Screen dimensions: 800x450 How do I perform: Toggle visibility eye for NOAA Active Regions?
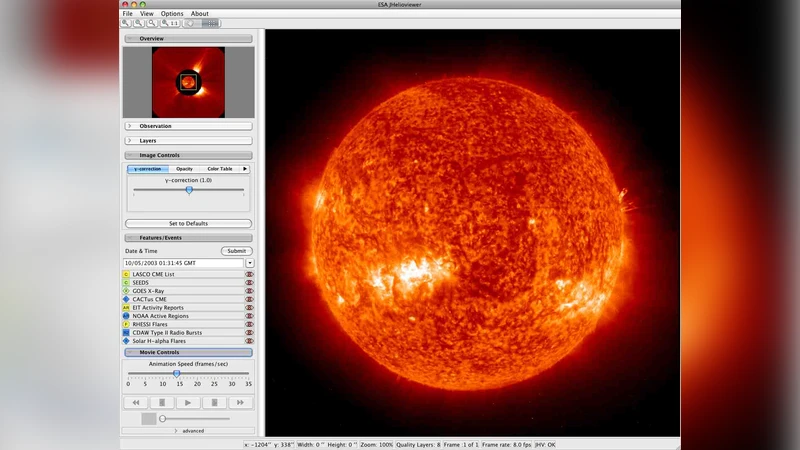tap(249, 316)
